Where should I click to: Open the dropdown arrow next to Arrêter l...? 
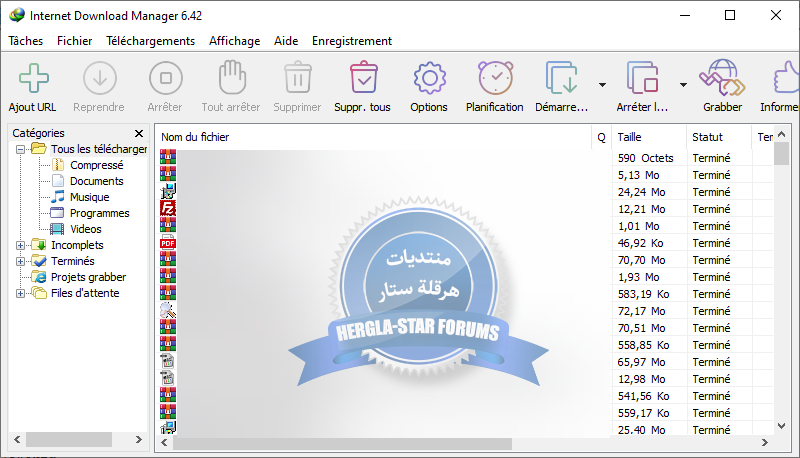pyautogui.click(x=683, y=85)
